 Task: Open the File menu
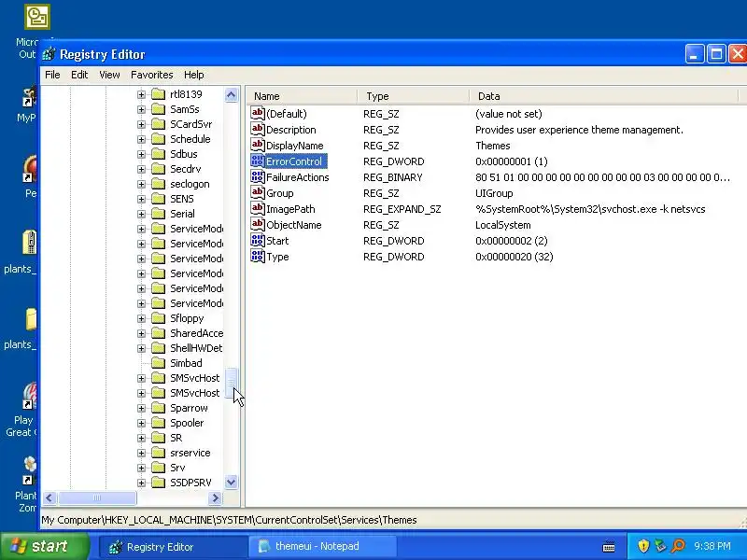52,75
